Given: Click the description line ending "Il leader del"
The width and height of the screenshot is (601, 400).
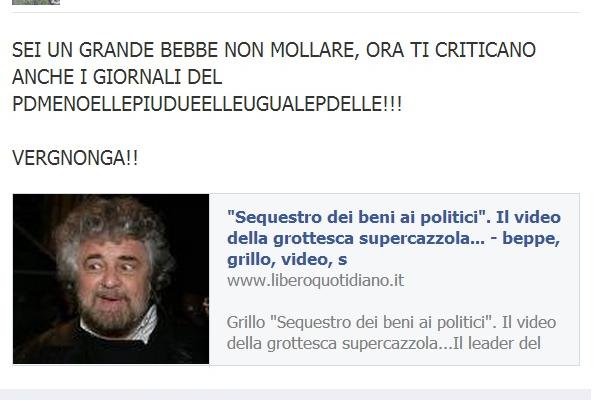Looking at the screenshot, I should (384, 343).
